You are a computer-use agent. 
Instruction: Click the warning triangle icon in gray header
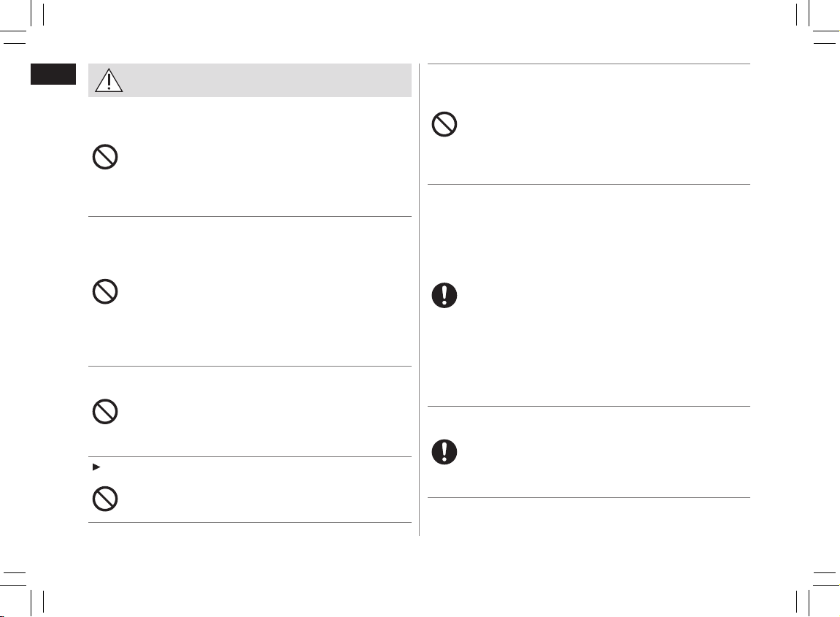pyautogui.click(x=109, y=80)
